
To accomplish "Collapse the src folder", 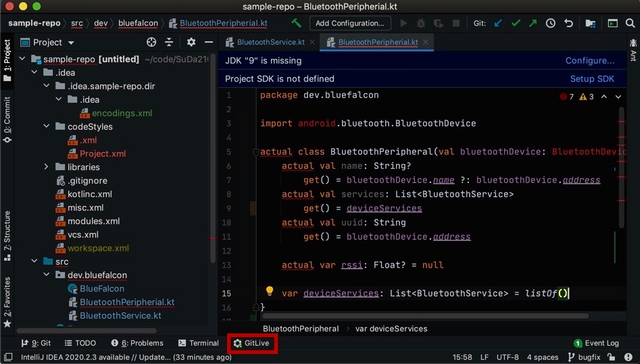I will [34, 261].
